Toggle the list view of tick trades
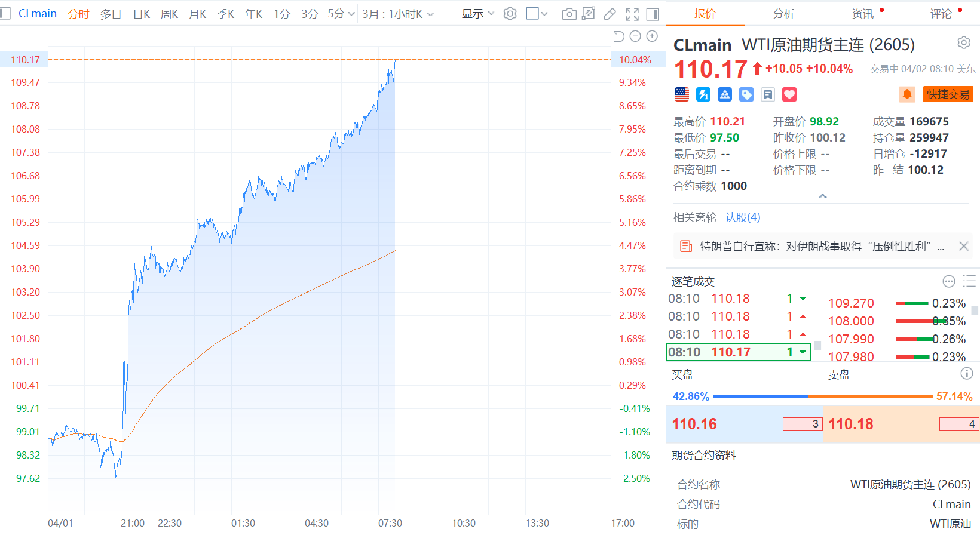 point(969,281)
